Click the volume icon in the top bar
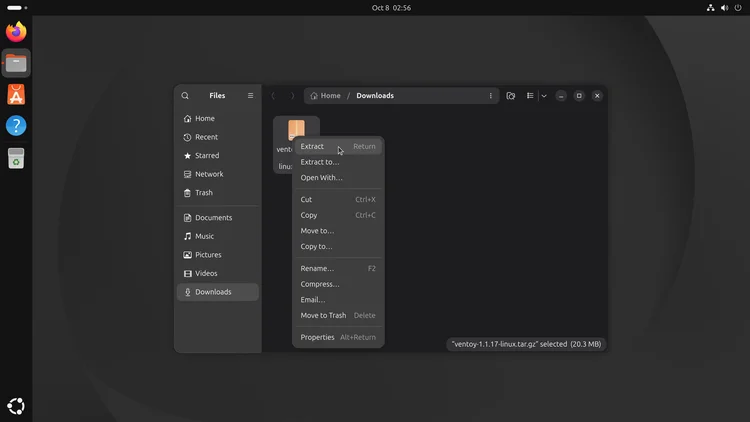Viewport: 750px width, 422px height. [x=724, y=8]
